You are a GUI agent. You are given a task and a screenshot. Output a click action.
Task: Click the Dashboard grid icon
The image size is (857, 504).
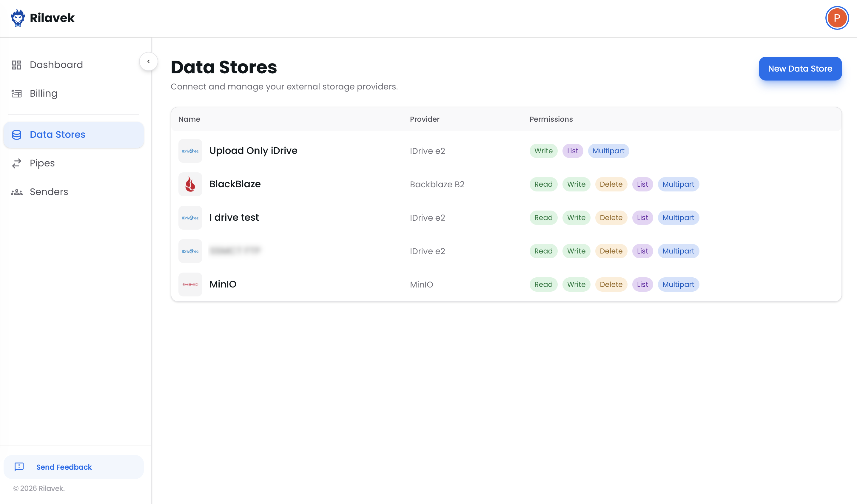[x=17, y=65]
